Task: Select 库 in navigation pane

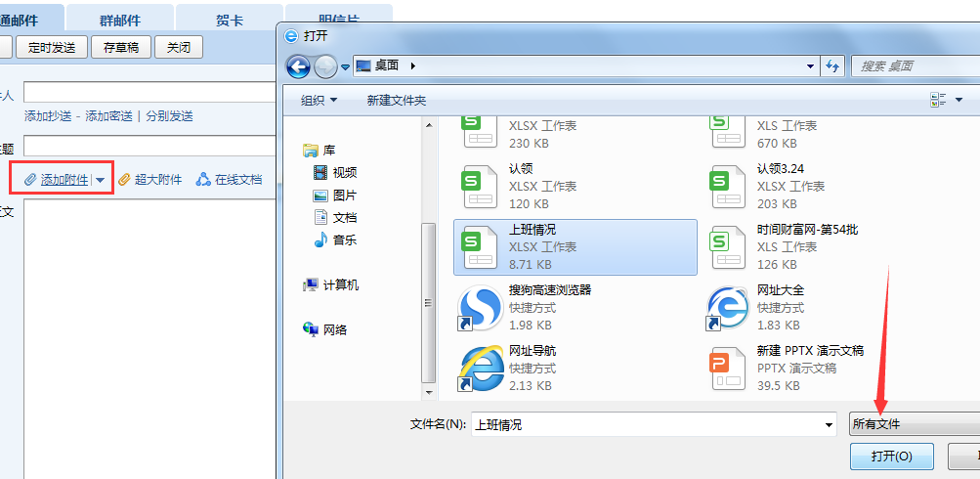Action: click(320, 151)
